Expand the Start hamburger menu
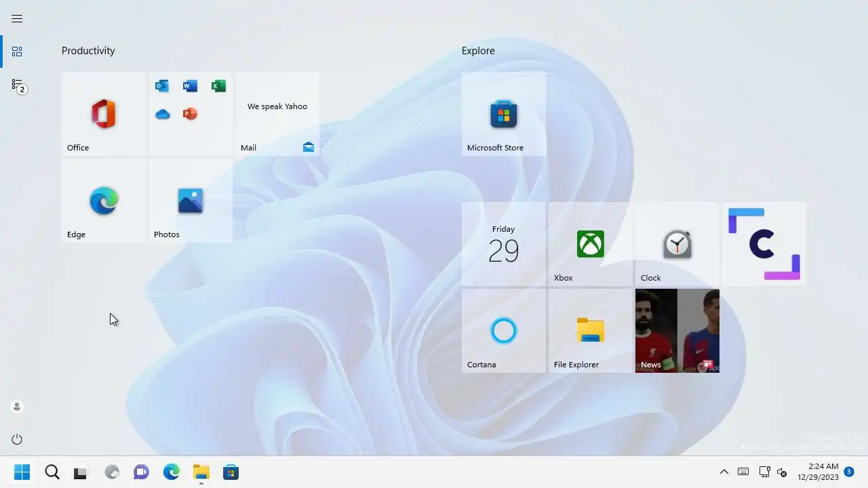The height and width of the screenshot is (488, 868). (x=17, y=19)
